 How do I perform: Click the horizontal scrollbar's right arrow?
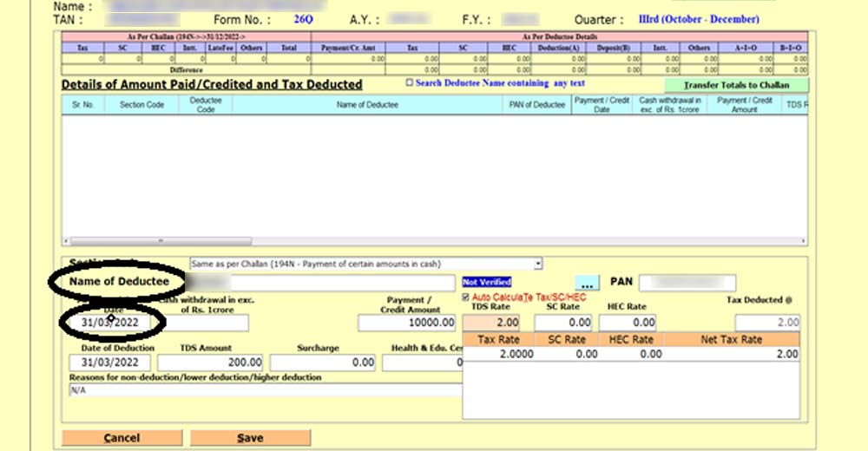click(x=802, y=240)
